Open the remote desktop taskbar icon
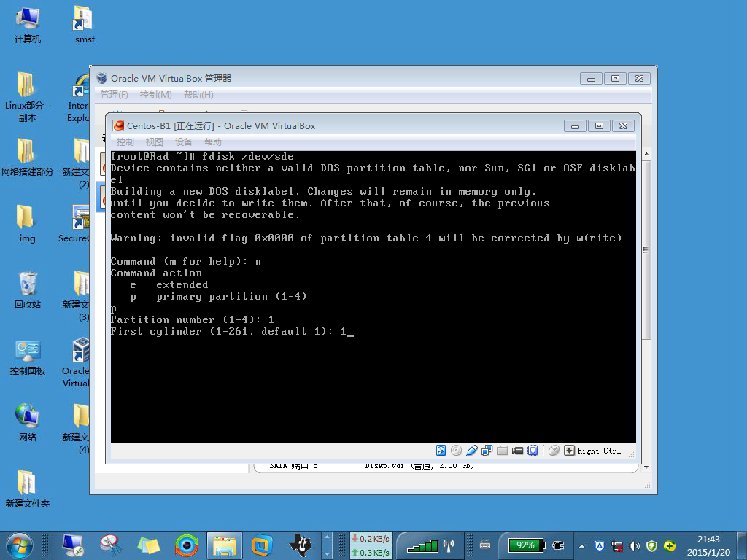 coord(73,545)
